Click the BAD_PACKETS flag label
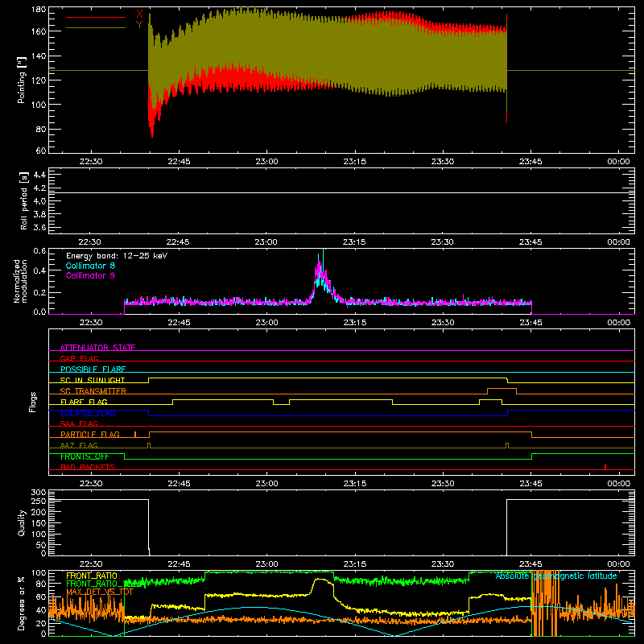 coord(88,467)
